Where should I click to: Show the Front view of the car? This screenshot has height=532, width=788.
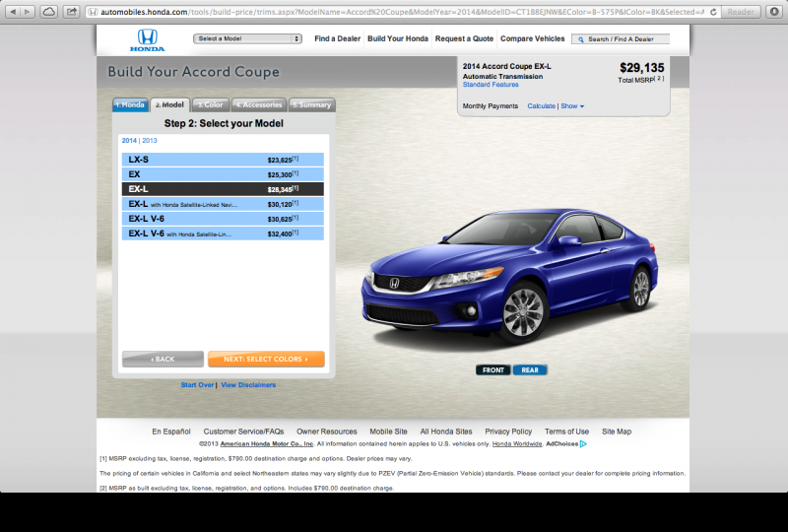point(493,370)
